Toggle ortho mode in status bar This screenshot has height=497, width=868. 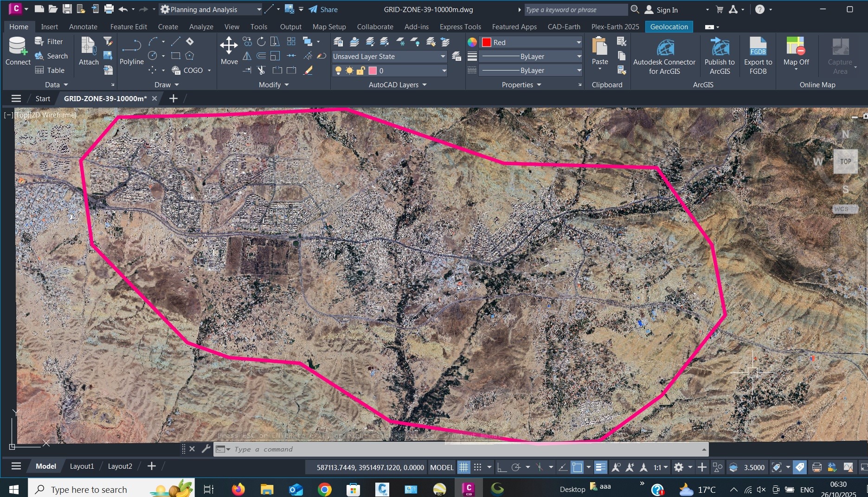coord(502,467)
